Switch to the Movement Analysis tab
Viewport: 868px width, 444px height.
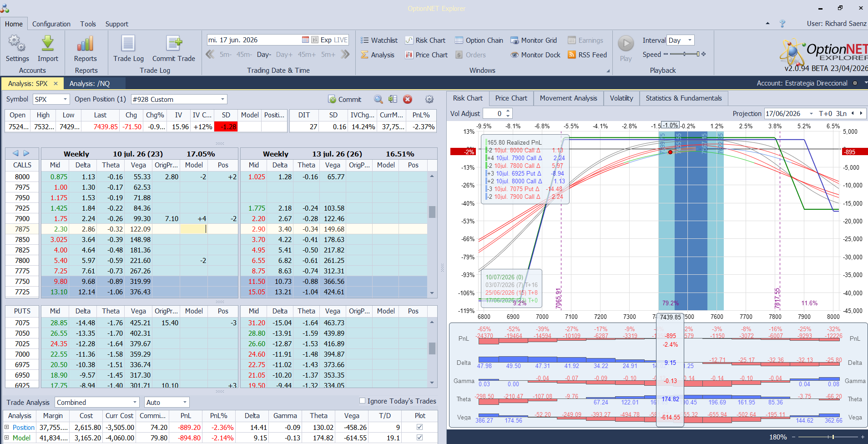(x=569, y=98)
